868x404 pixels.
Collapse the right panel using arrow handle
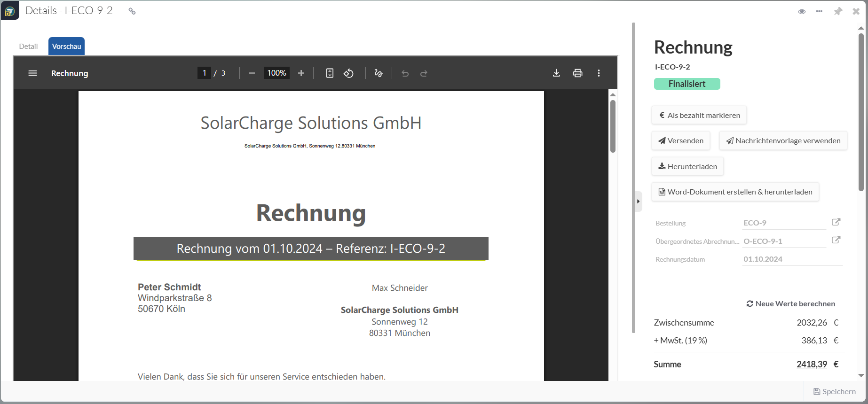click(638, 202)
